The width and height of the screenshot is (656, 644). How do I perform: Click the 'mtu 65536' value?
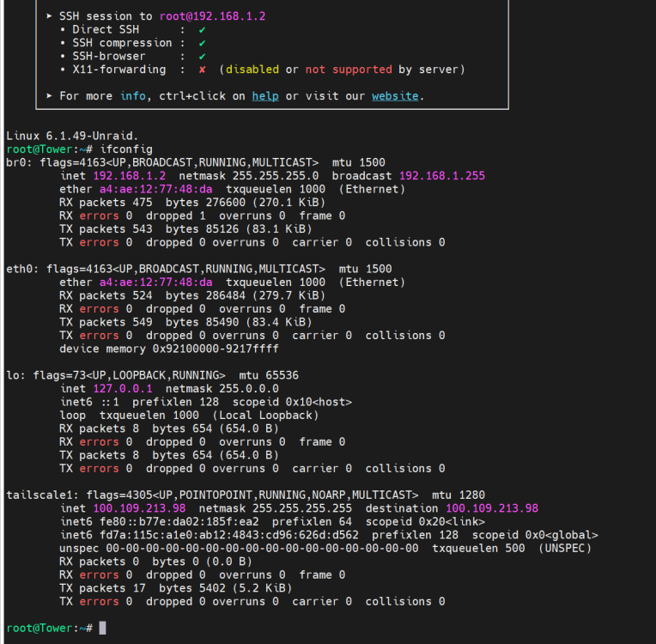tap(269, 375)
